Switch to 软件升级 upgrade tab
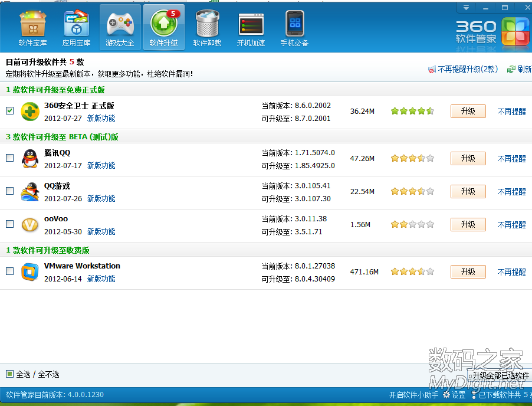 (164, 28)
